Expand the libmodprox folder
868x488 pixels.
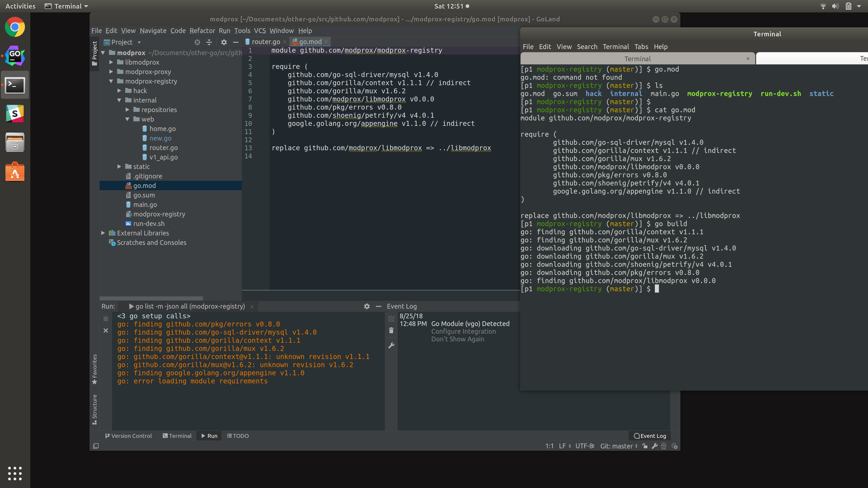(x=111, y=62)
